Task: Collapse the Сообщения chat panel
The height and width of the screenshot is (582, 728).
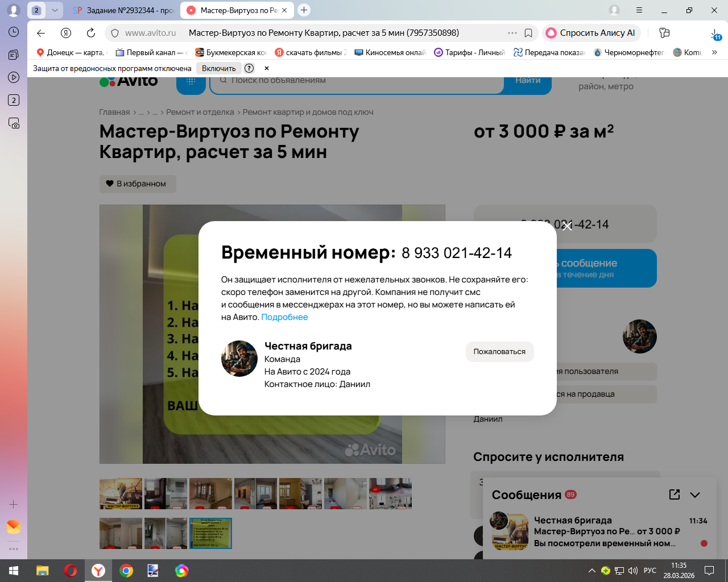Action: click(695, 494)
